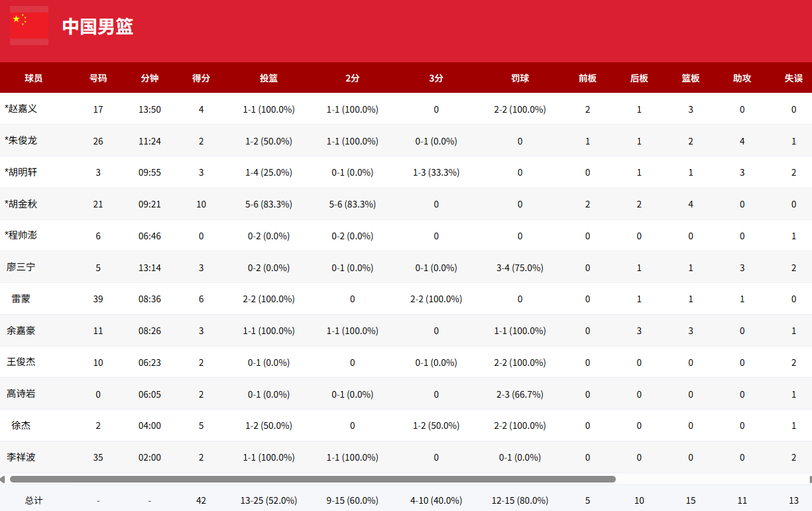The height and width of the screenshot is (511, 812).
Task: Click 余嘉豪's minutes 08:26
Action: [x=150, y=331]
